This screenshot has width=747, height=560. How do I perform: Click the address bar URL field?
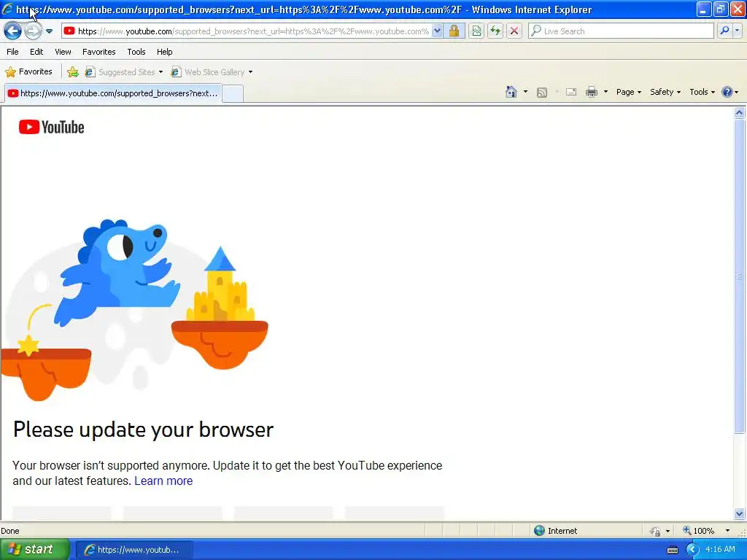point(252,31)
